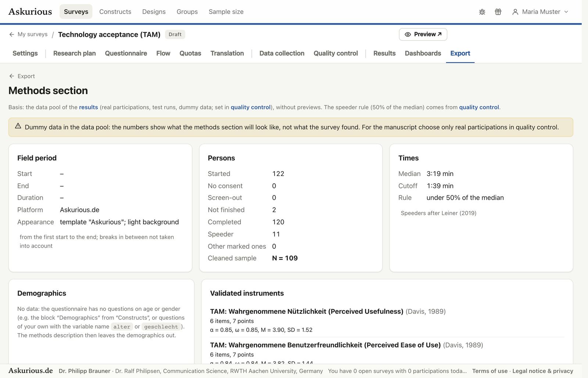588x378 pixels.
Task: Open Legal notice & privacy link
Action: (543, 371)
